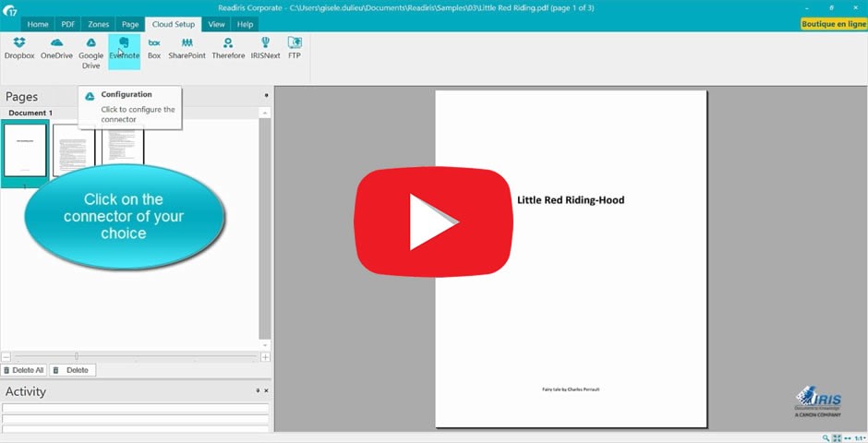Image resolution: width=868 pixels, height=443 pixels.
Task: Select the page 1 thumbnail
Action: click(x=25, y=150)
